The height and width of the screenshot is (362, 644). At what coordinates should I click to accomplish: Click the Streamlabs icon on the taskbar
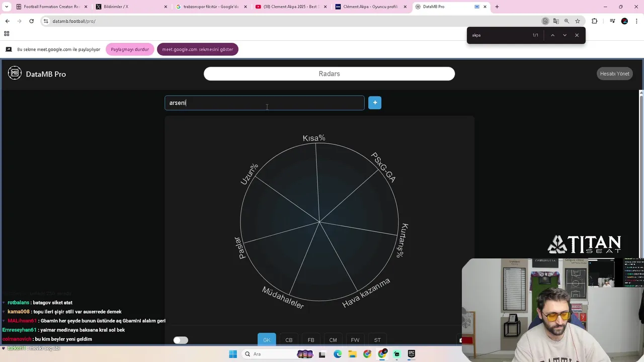coord(397,354)
